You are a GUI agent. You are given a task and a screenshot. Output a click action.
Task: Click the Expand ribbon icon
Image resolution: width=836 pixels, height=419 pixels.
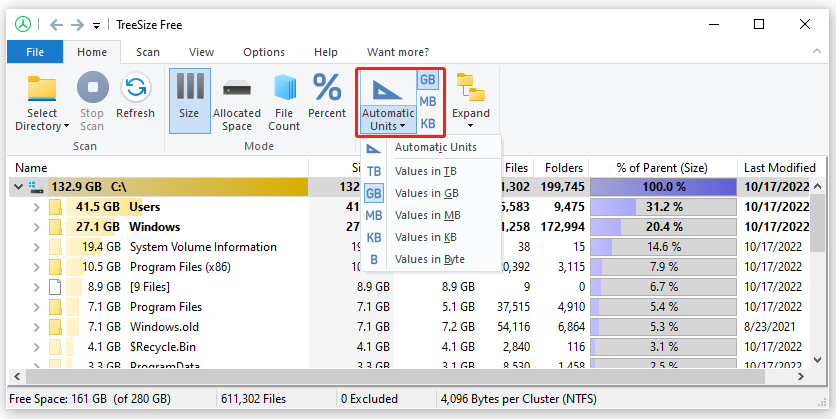click(471, 88)
